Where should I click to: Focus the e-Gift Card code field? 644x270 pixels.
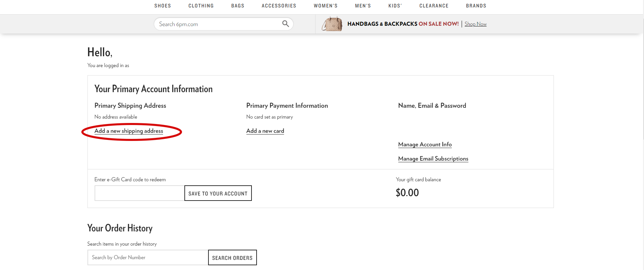pyautogui.click(x=139, y=193)
